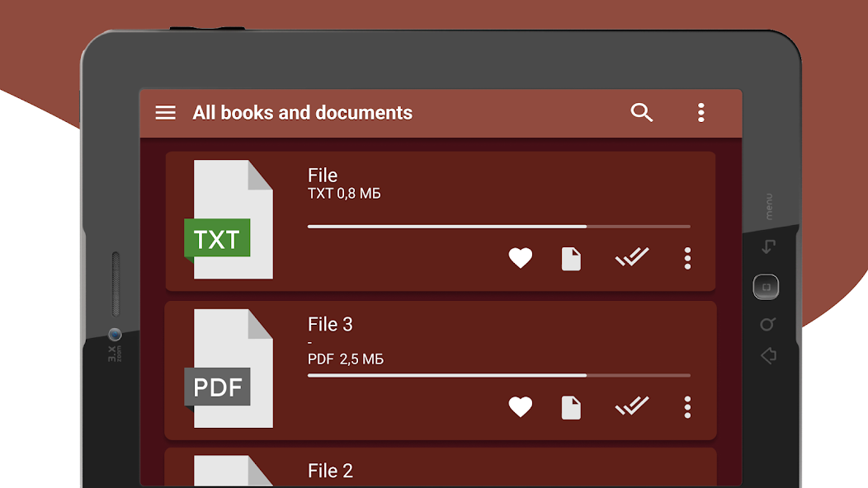Open document info icon for TXT File
Viewport: 868px width, 488px height.
(x=571, y=259)
